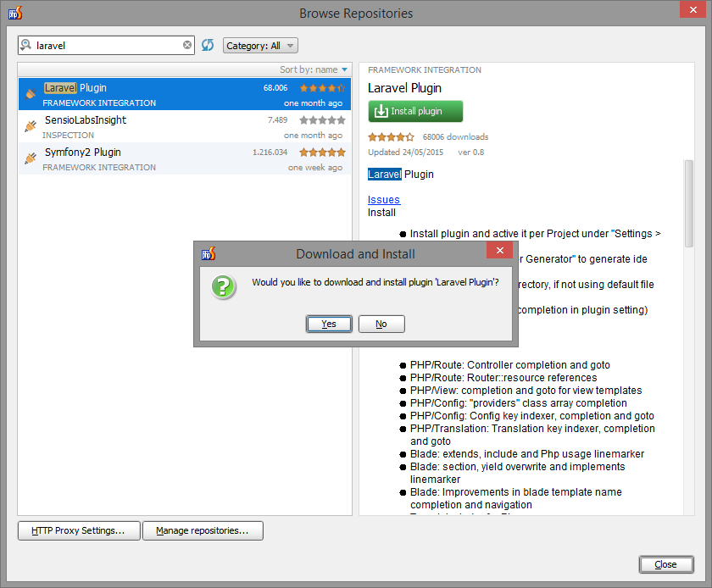Screen dimensions: 712x588
Task: Click the SensioLabsInsight plug icon
Action: tap(31, 125)
